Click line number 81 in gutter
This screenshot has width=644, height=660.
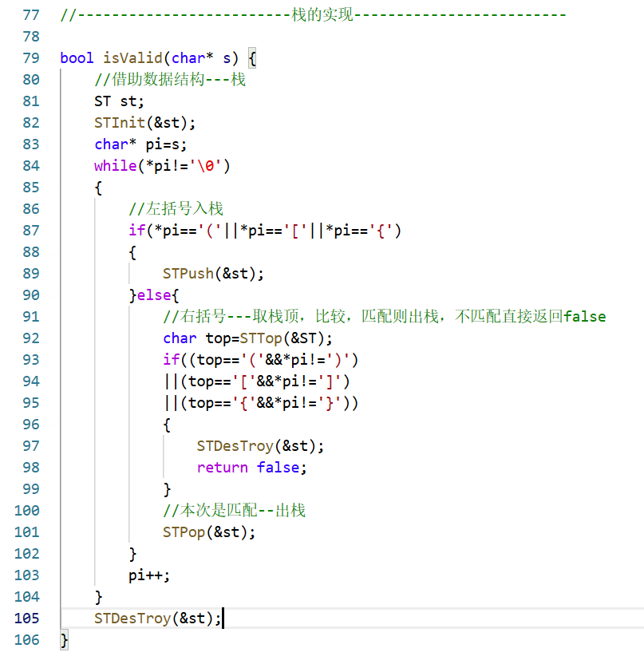(x=31, y=101)
